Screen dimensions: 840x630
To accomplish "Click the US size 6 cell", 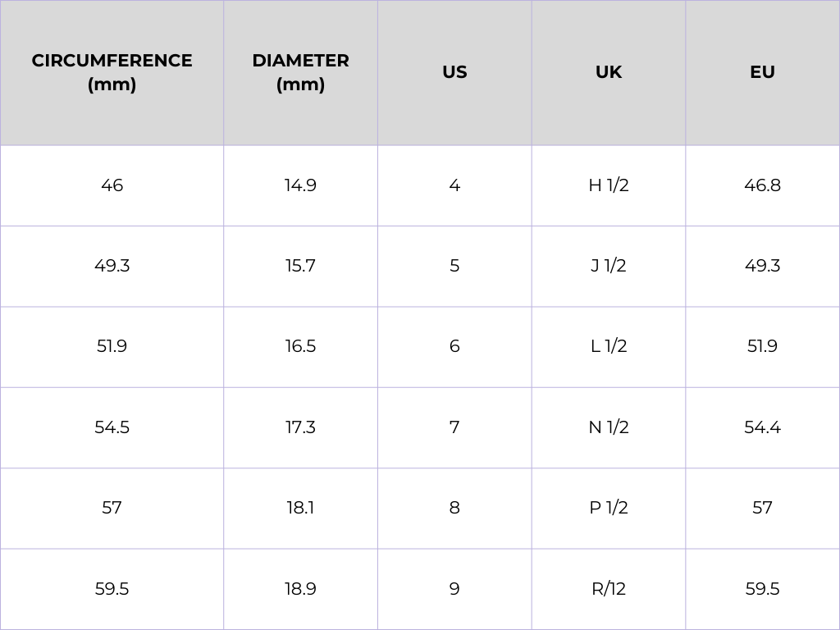I will pos(454,346).
